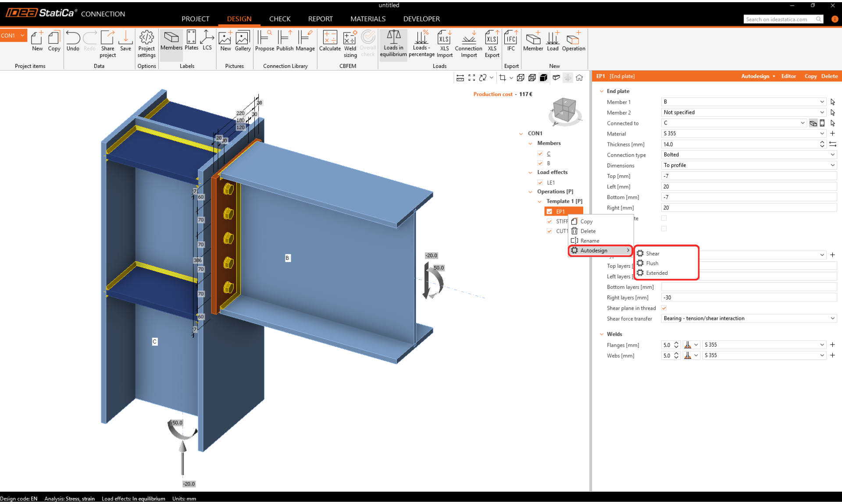
Task: Choose Extended from Autodesign submenu
Action: (656, 273)
